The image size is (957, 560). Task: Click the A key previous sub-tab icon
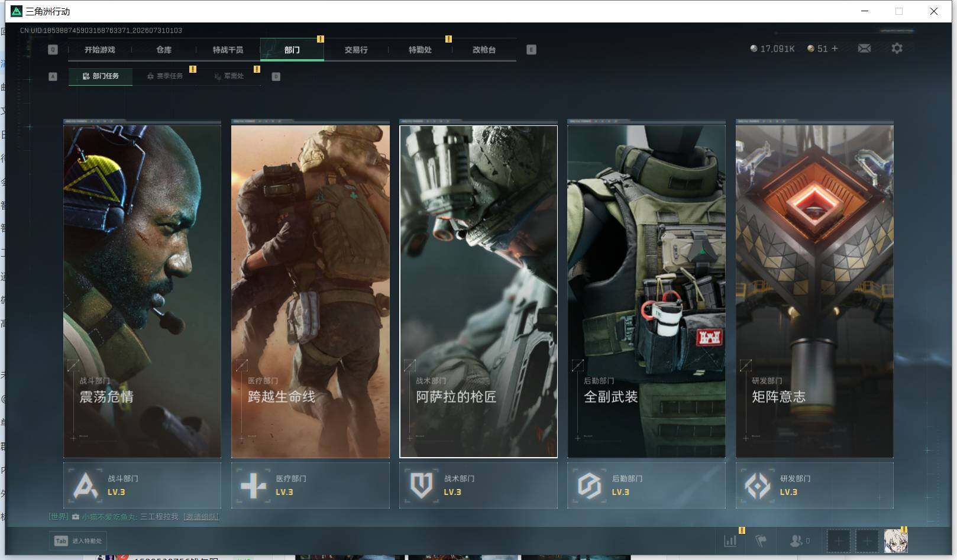[53, 76]
